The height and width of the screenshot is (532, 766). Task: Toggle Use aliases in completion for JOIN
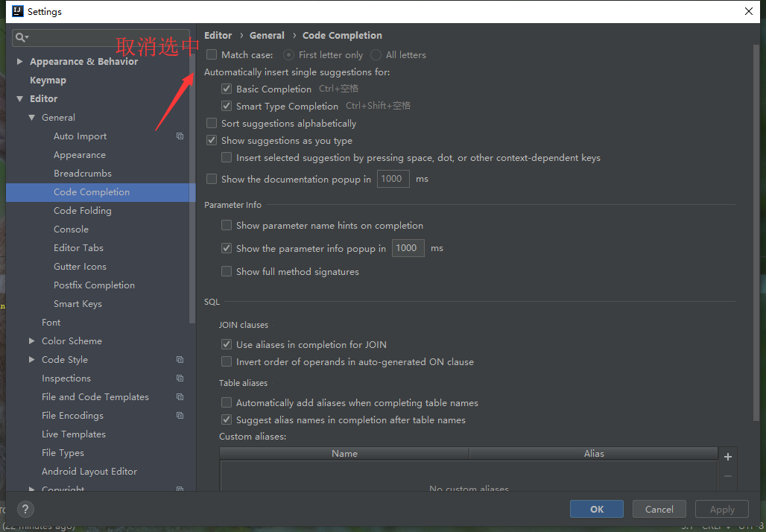(x=227, y=344)
